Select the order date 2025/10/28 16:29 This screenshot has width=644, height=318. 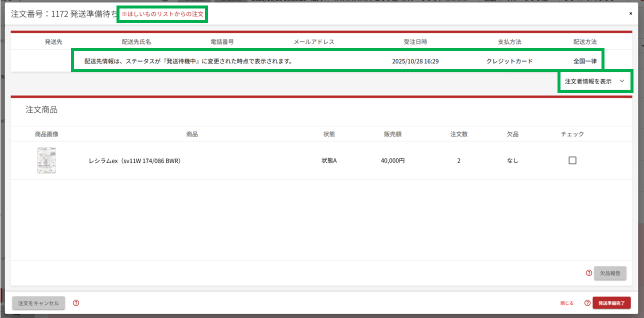tap(415, 61)
